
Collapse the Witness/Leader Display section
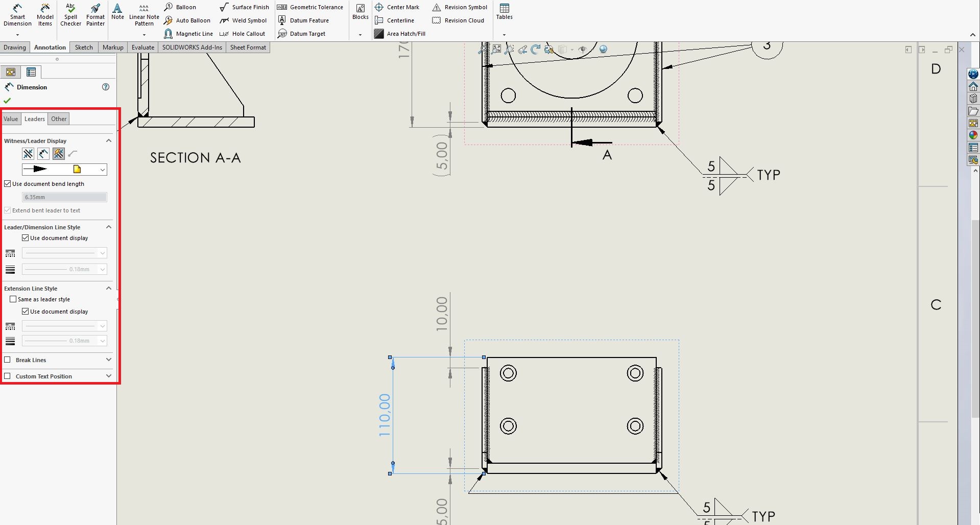tap(108, 141)
